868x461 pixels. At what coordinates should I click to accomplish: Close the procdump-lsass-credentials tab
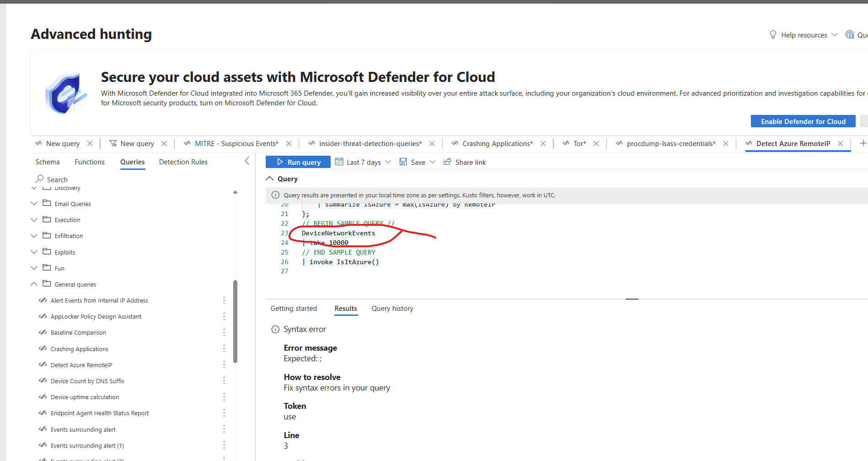726,144
